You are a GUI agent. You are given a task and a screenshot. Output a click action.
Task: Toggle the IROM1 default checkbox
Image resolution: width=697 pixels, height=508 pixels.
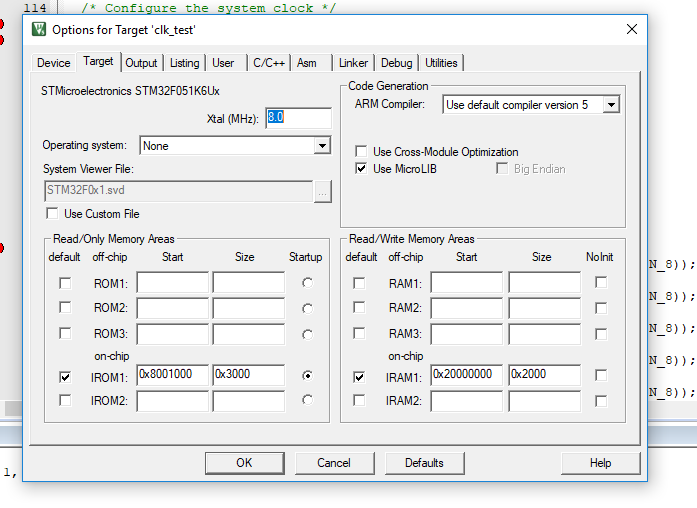click(65, 377)
